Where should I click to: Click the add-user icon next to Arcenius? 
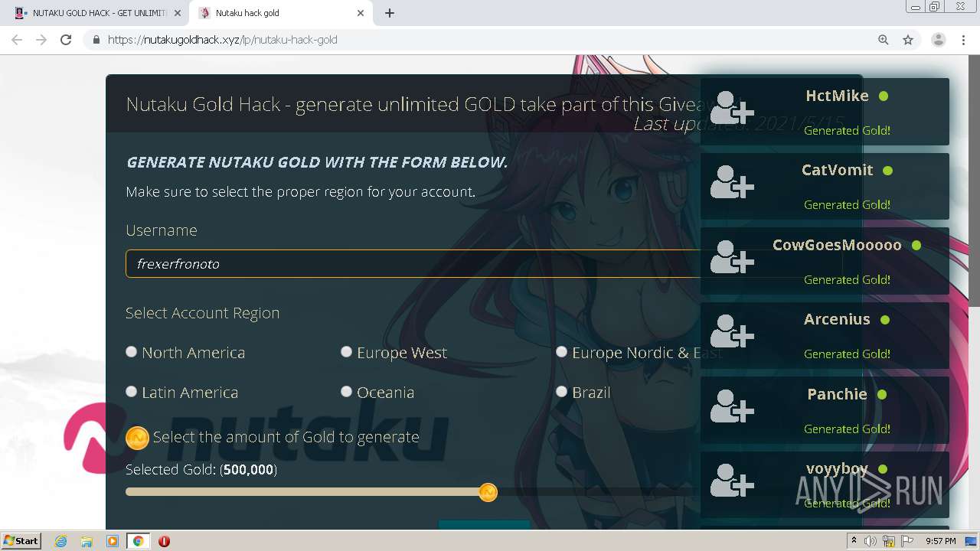tap(732, 332)
